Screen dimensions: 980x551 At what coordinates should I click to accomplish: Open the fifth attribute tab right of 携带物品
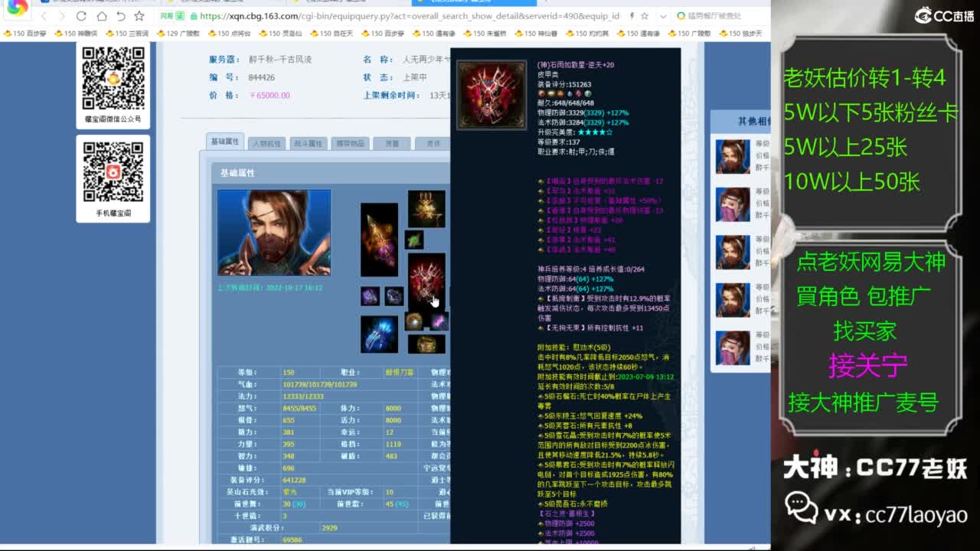coord(391,143)
